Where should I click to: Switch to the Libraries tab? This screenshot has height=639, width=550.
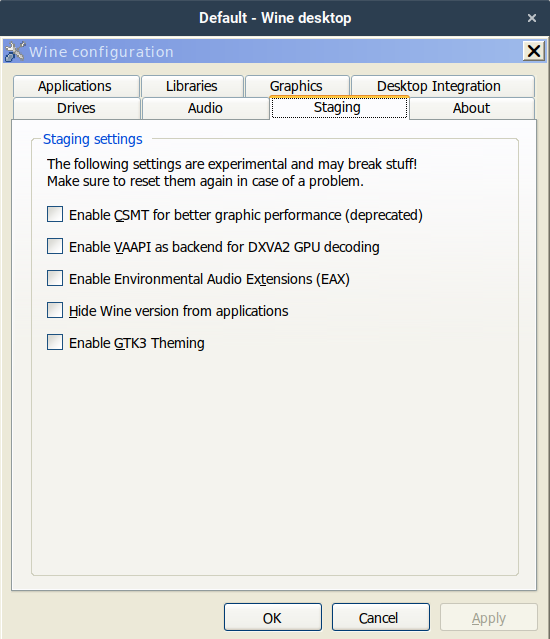(192, 86)
